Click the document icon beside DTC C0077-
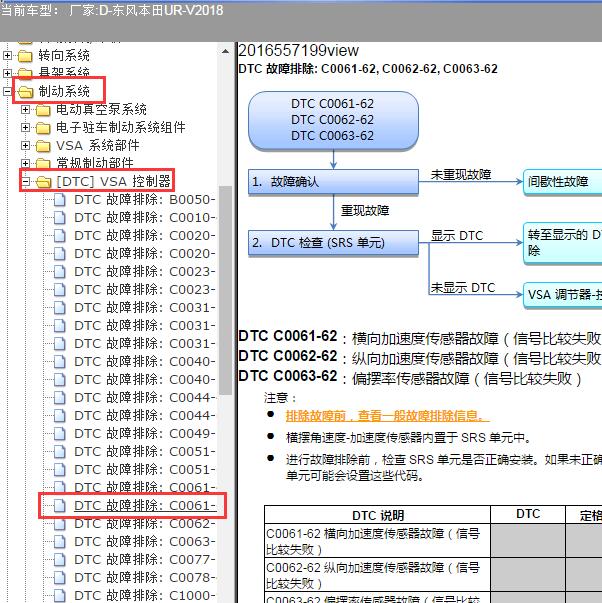Viewport: 602px width, 603px height. [x=59, y=559]
